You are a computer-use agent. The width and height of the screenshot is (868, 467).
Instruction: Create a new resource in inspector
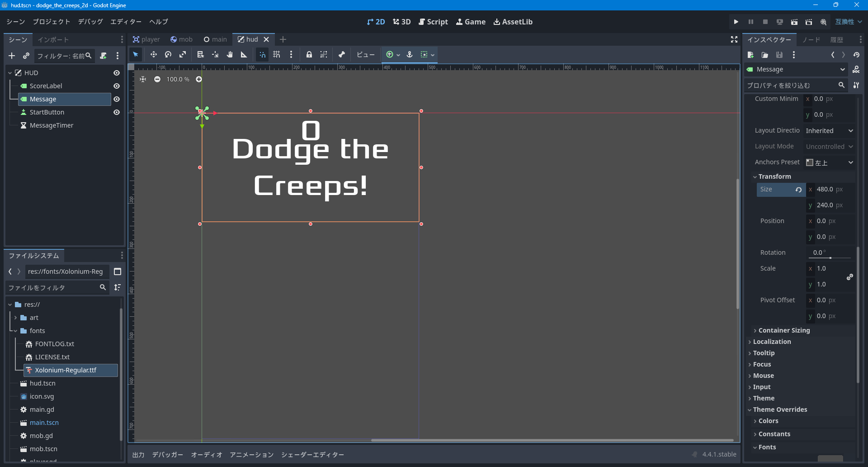(x=750, y=55)
